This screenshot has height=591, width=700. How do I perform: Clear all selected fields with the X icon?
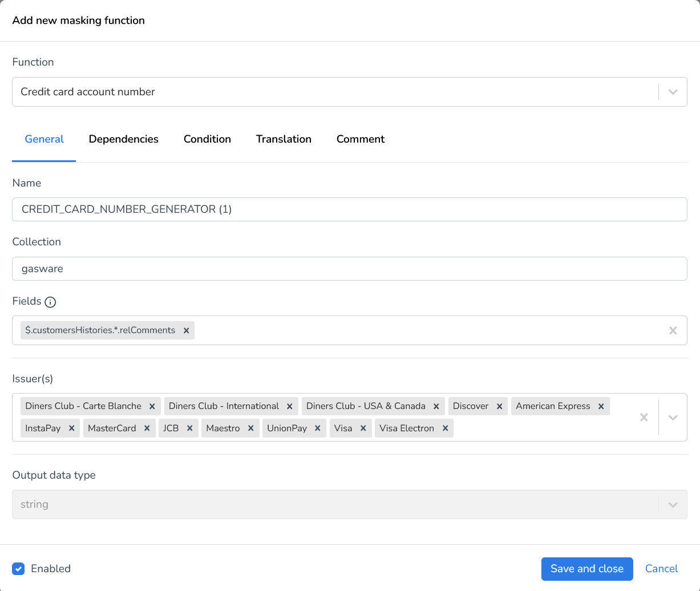tap(673, 330)
